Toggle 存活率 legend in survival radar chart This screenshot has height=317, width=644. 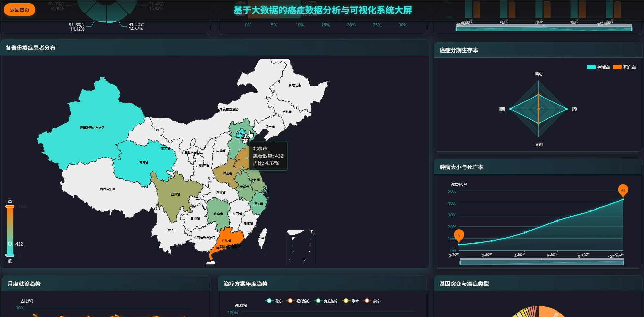click(x=598, y=67)
